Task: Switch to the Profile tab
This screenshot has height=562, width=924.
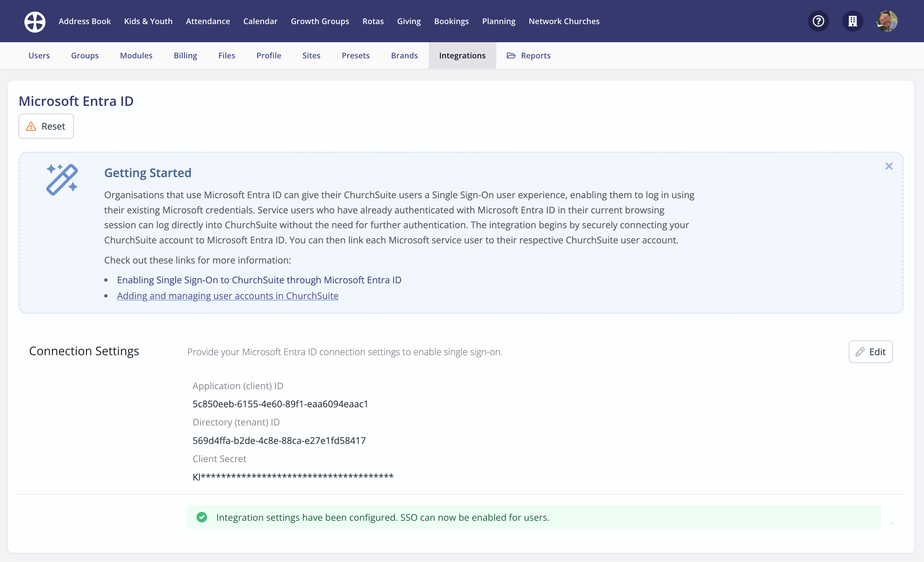Action: coord(268,55)
